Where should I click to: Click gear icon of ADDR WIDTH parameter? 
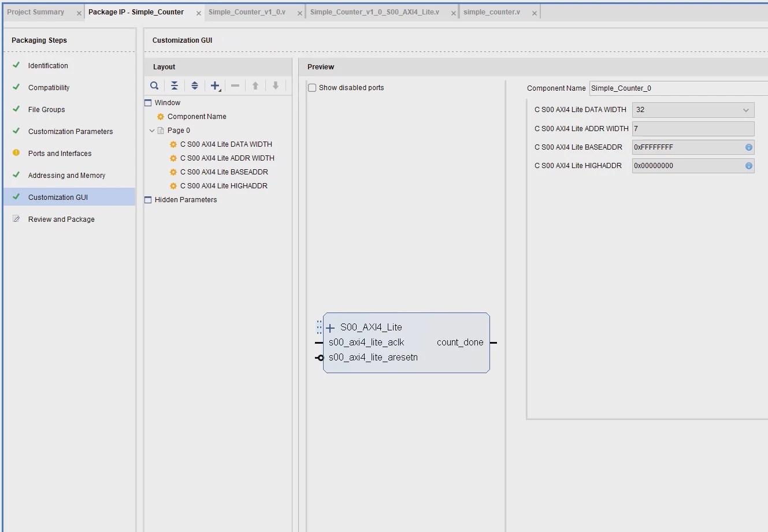173,158
